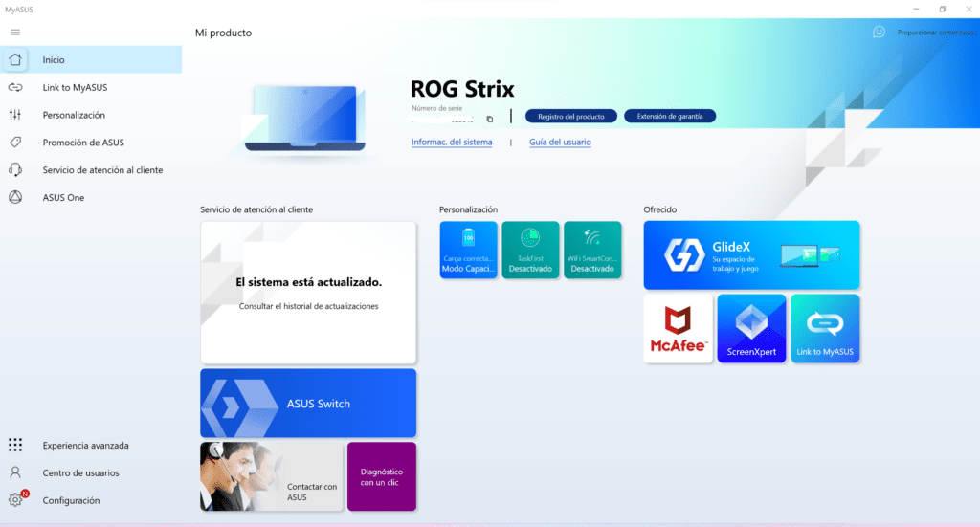980x527 pixels.
Task: Click the Personalización sliders icon
Action: (15, 114)
